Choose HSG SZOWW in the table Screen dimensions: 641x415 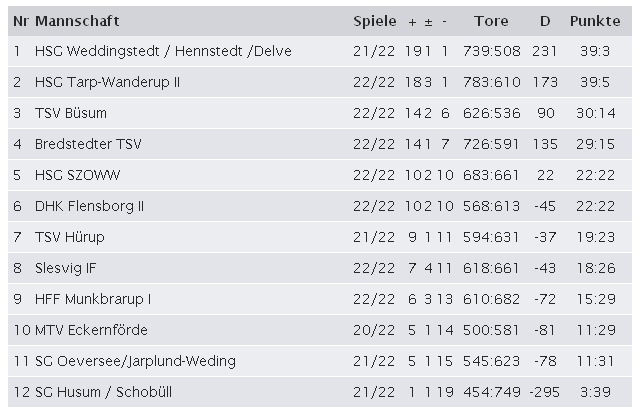click(77, 175)
